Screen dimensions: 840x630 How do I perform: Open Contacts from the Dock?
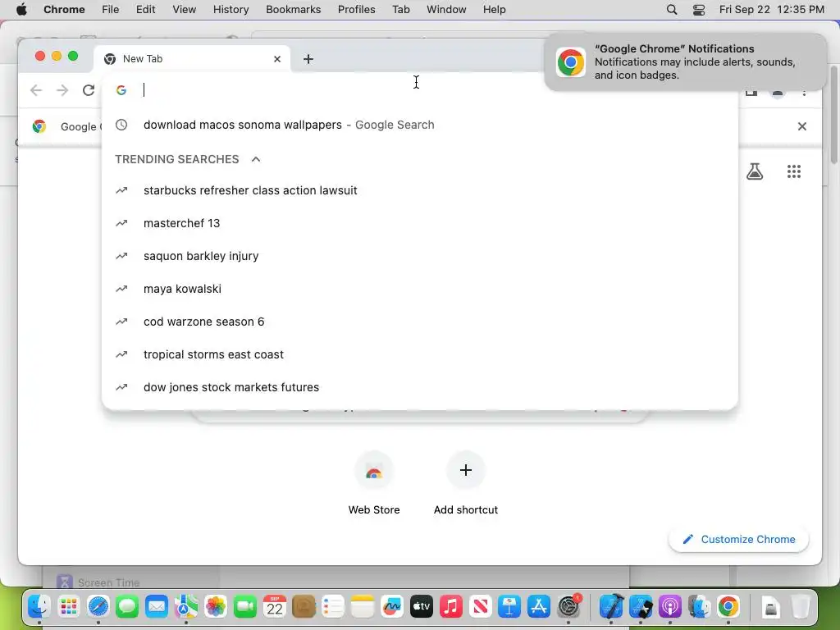pyautogui.click(x=304, y=606)
